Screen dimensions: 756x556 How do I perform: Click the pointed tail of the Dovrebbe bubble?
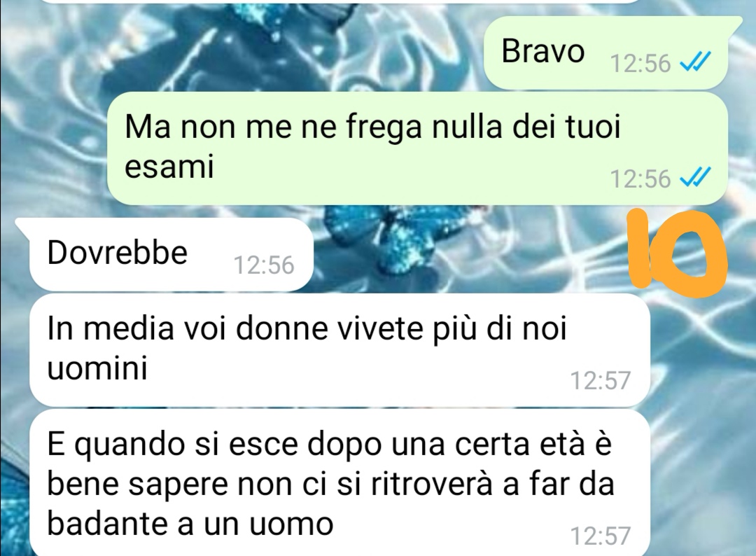(x=24, y=224)
